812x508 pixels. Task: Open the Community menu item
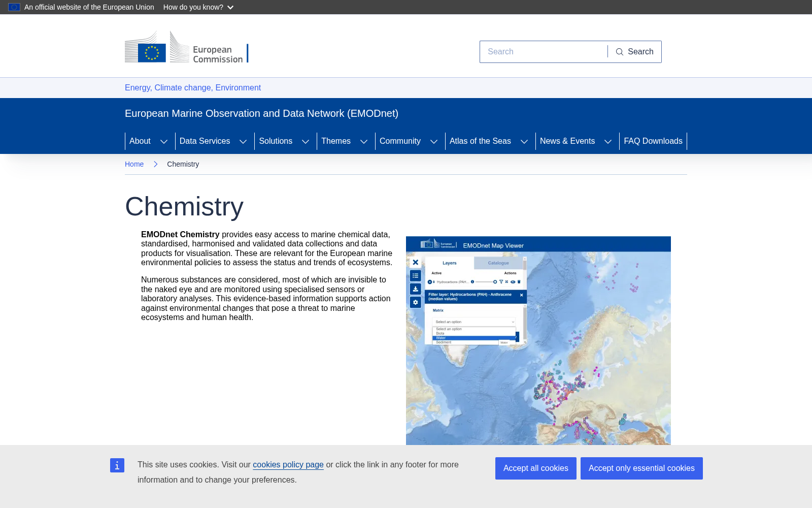pyautogui.click(x=400, y=141)
